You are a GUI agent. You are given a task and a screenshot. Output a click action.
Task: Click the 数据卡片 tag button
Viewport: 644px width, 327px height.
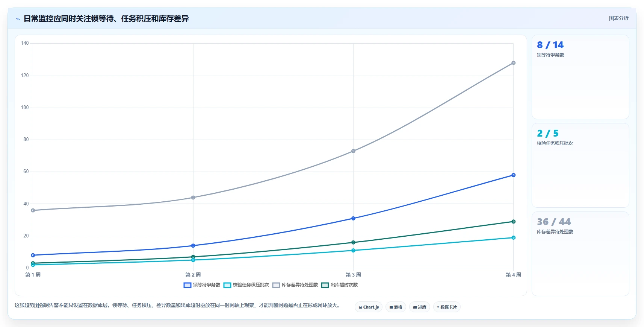point(447,307)
